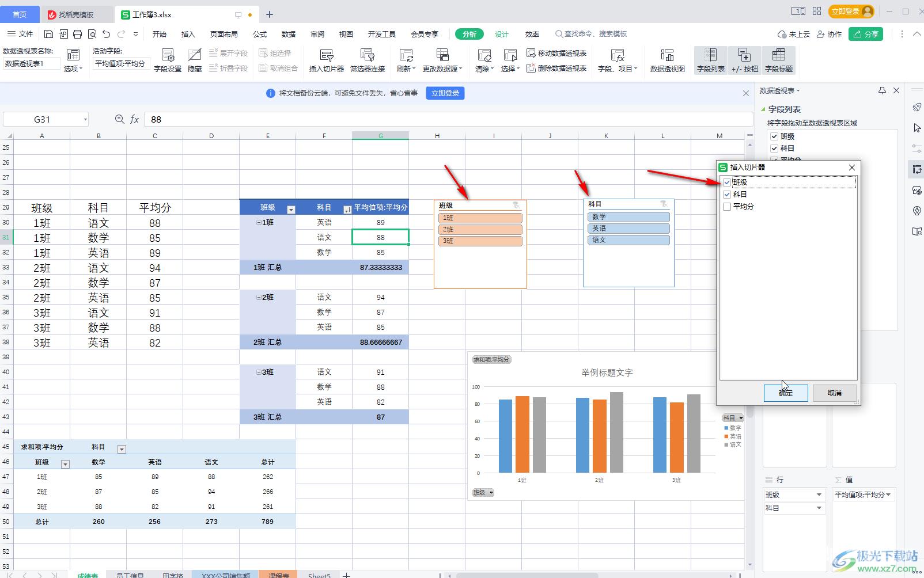This screenshot has width=924, height=578.
Task: Click the zoom magnifier icon in formula bar
Action: [119, 119]
